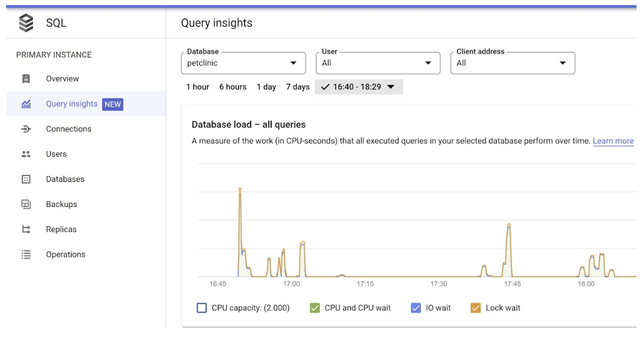Click the 'Database load – all queries' heading
644x337 pixels.
click(249, 125)
